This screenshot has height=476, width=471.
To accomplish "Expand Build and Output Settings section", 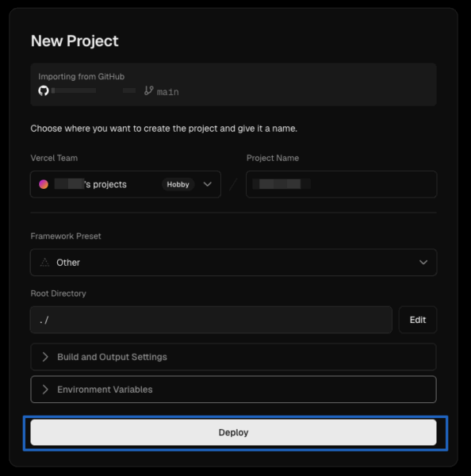I will [233, 357].
